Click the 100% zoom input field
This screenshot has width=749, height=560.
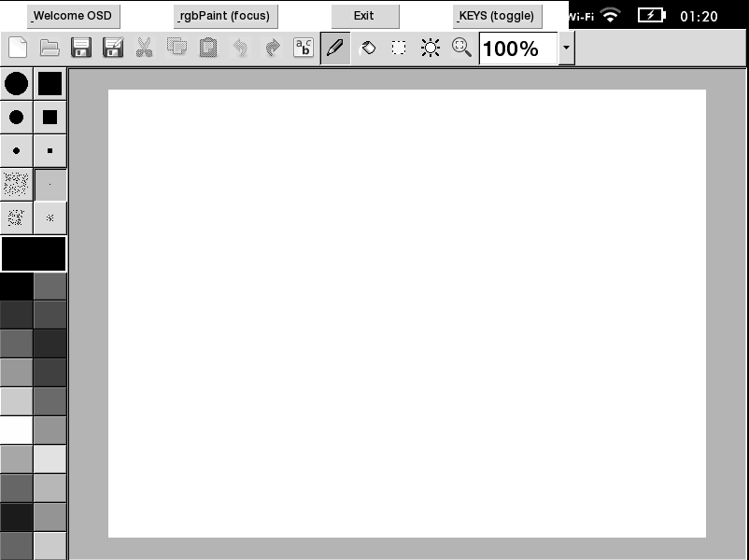[x=518, y=49]
